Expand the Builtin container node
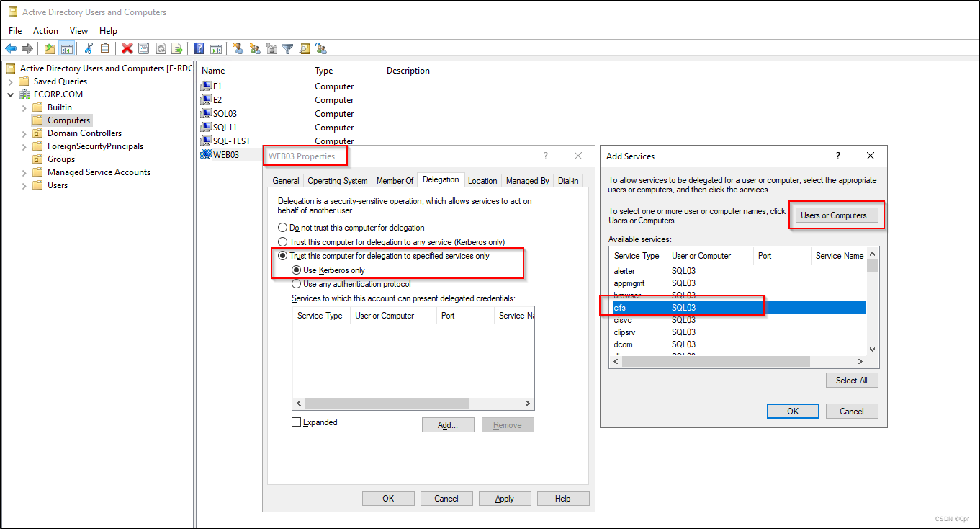 coord(24,107)
